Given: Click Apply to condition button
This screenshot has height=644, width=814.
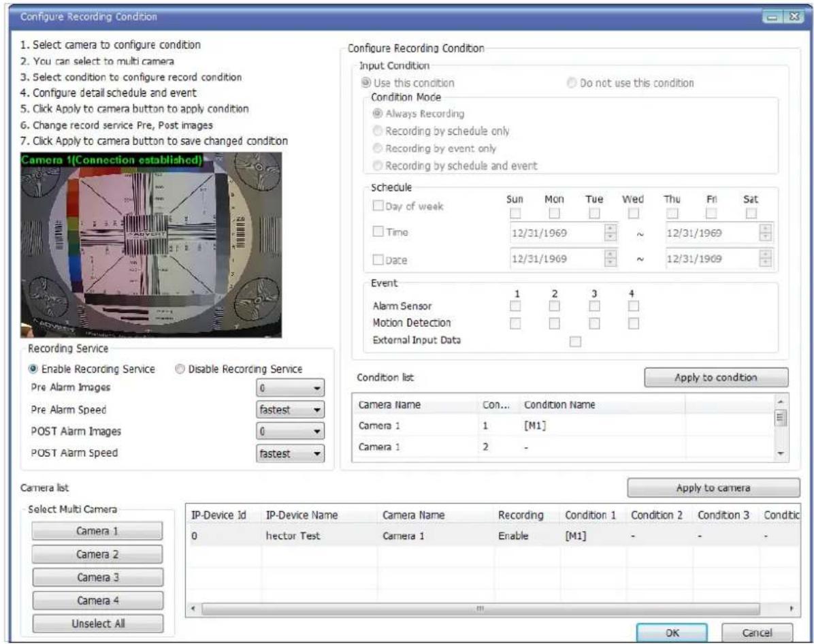Looking at the screenshot, I should click(x=716, y=378).
